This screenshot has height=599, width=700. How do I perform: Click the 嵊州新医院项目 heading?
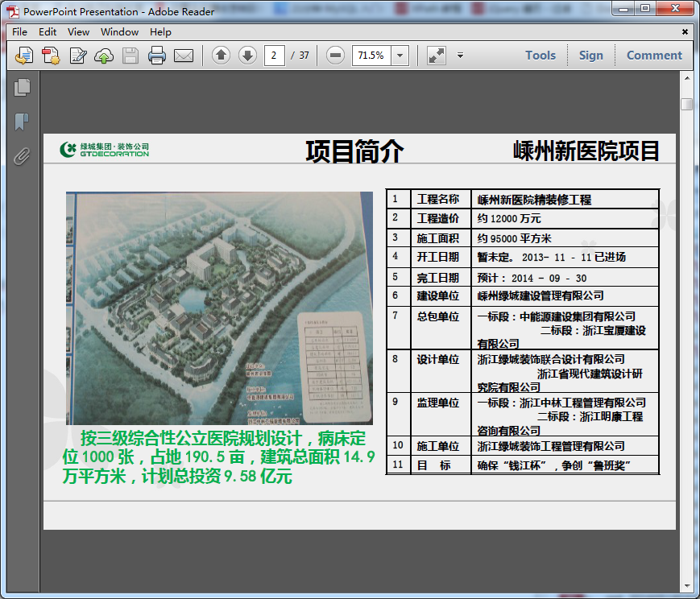point(586,151)
